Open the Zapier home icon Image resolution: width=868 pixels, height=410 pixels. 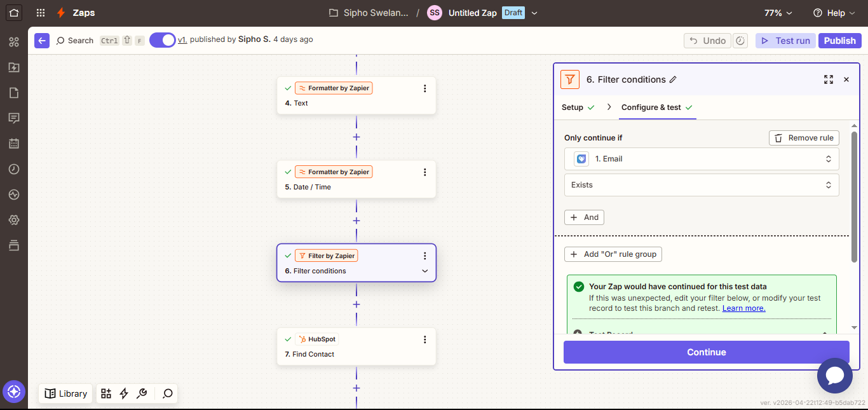tap(14, 13)
